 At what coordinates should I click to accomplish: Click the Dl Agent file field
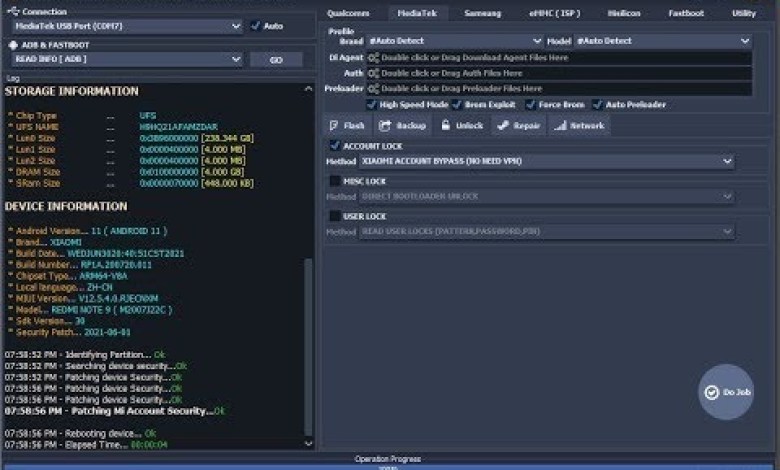click(x=559, y=58)
